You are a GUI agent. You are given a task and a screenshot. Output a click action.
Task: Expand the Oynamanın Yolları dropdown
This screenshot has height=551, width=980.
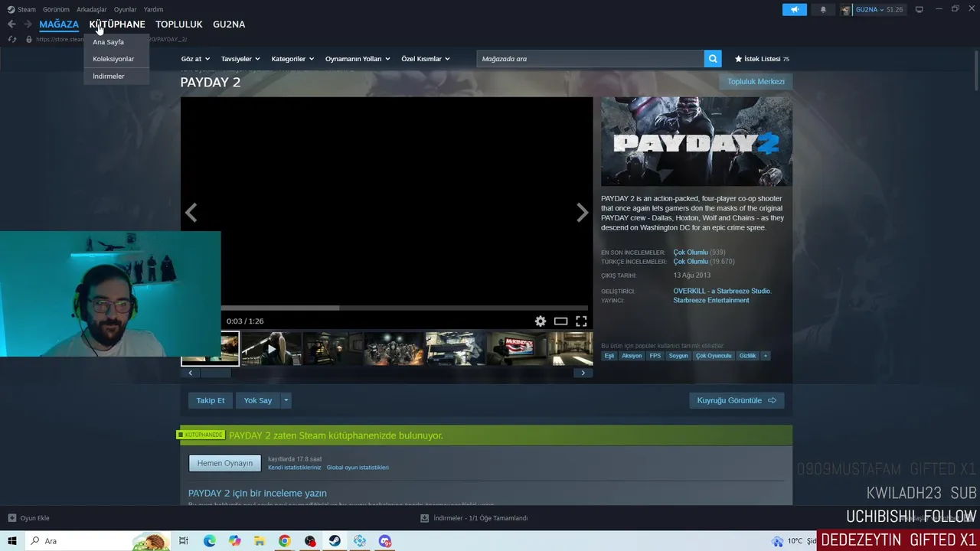(x=358, y=59)
